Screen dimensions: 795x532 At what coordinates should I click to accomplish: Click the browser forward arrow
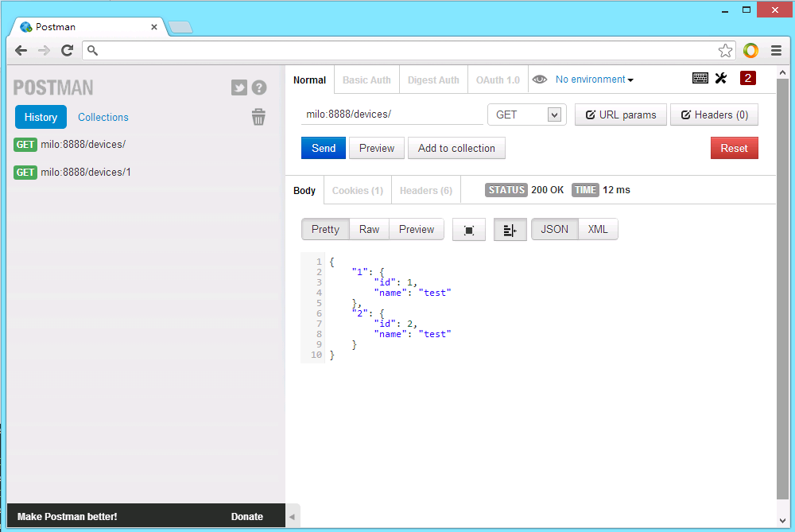[x=44, y=50]
